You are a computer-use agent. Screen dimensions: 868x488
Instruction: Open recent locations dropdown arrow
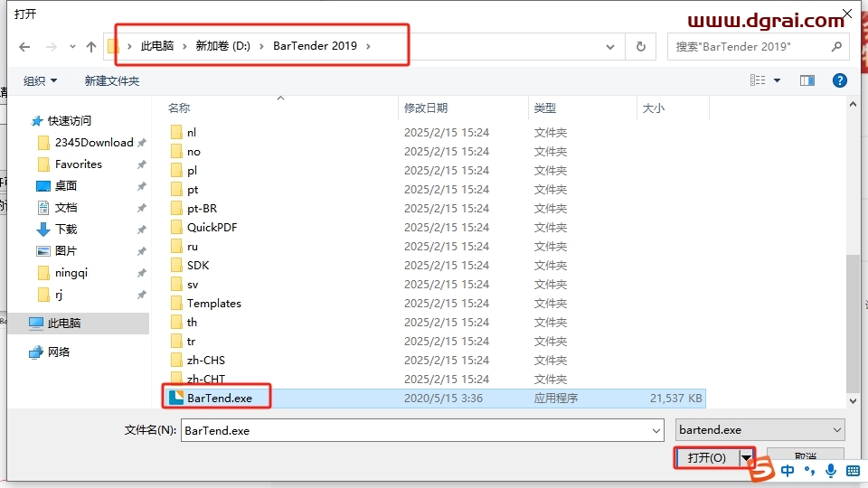[72, 46]
